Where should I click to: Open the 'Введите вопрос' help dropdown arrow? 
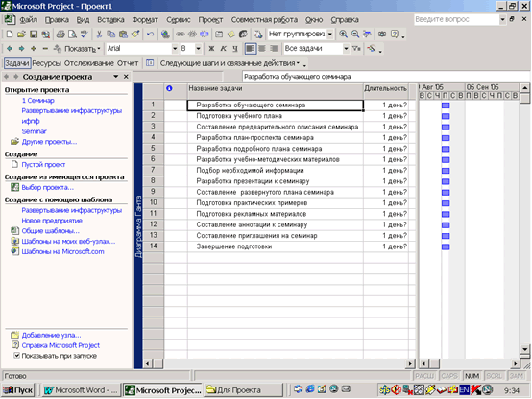tap(502, 19)
